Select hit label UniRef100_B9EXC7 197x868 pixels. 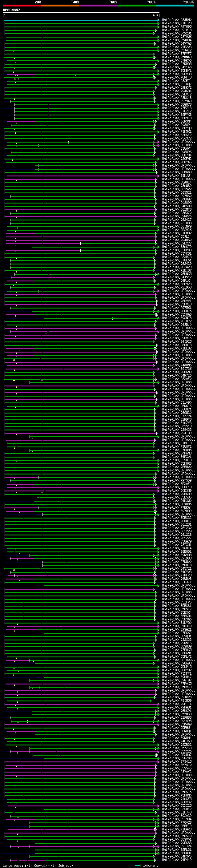(177, 243)
